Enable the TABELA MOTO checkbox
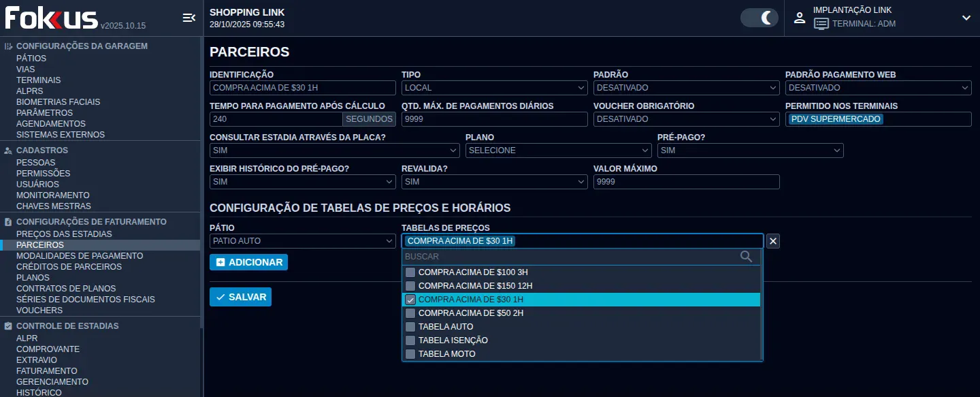This screenshot has width=980, height=397. (410, 354)
